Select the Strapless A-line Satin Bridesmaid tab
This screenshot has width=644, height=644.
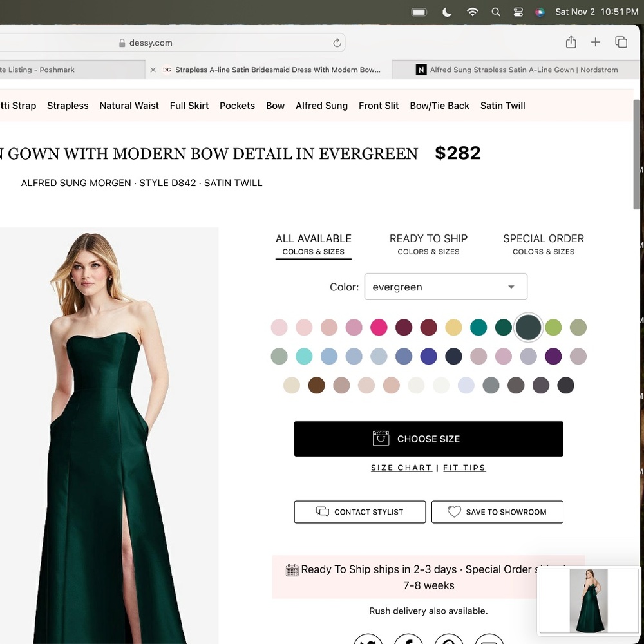pyautogui.click(x=269, y=70)
